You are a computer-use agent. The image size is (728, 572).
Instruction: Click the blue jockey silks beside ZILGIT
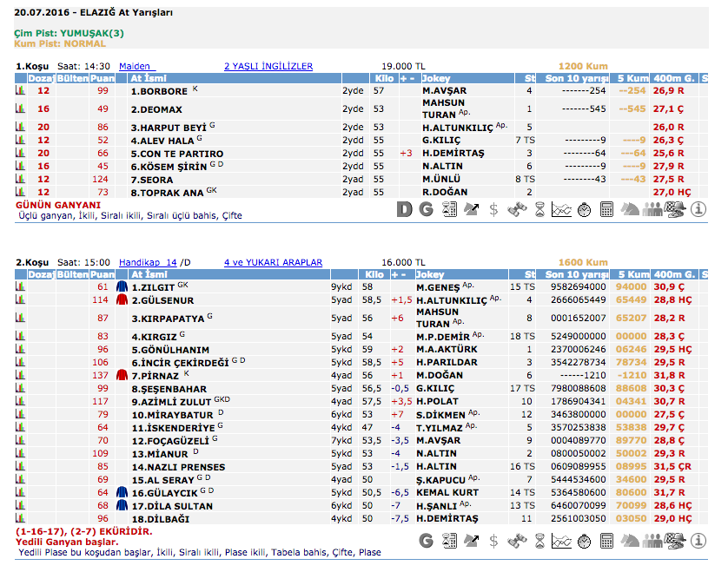tap(122, 286)
